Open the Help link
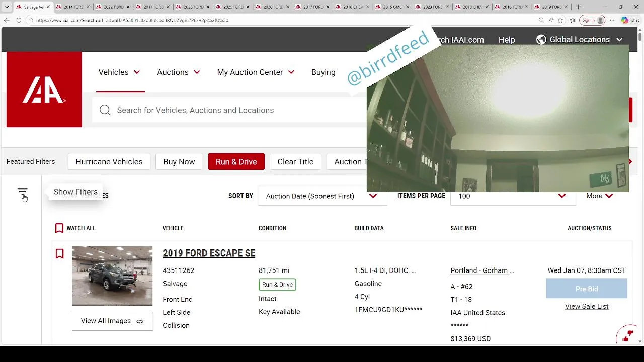Image resolution: width=644 pixels, height=362 pixels. coord(507,40)
